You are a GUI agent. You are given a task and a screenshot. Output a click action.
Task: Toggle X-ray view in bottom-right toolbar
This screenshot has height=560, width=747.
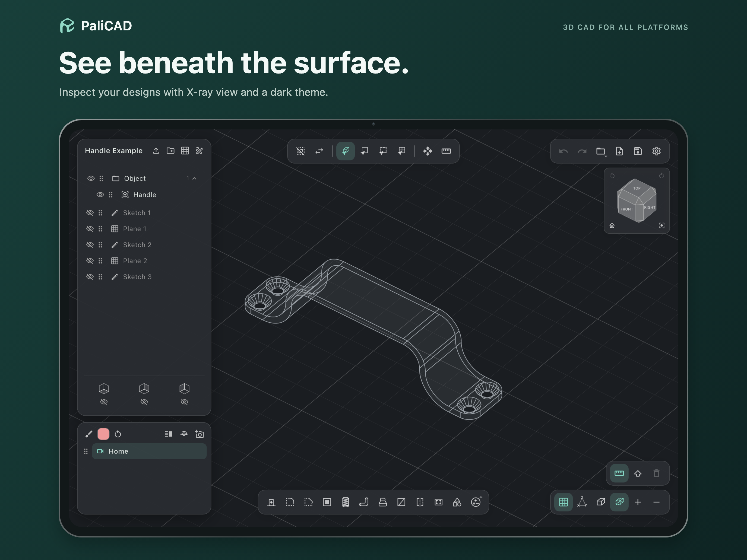coord(619,502)
